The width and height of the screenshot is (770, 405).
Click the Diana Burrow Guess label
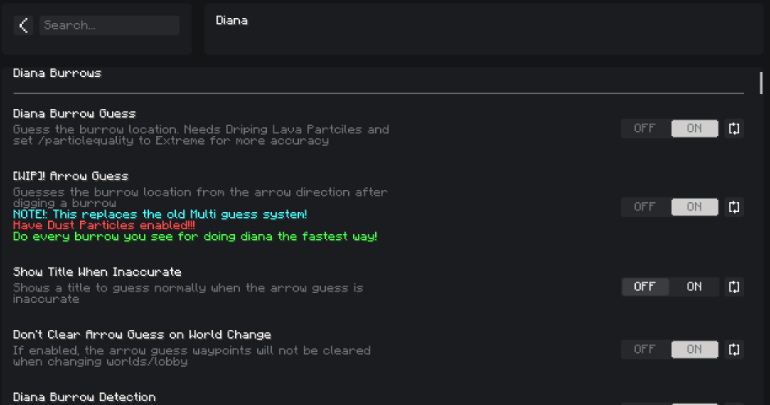[74, 114]
